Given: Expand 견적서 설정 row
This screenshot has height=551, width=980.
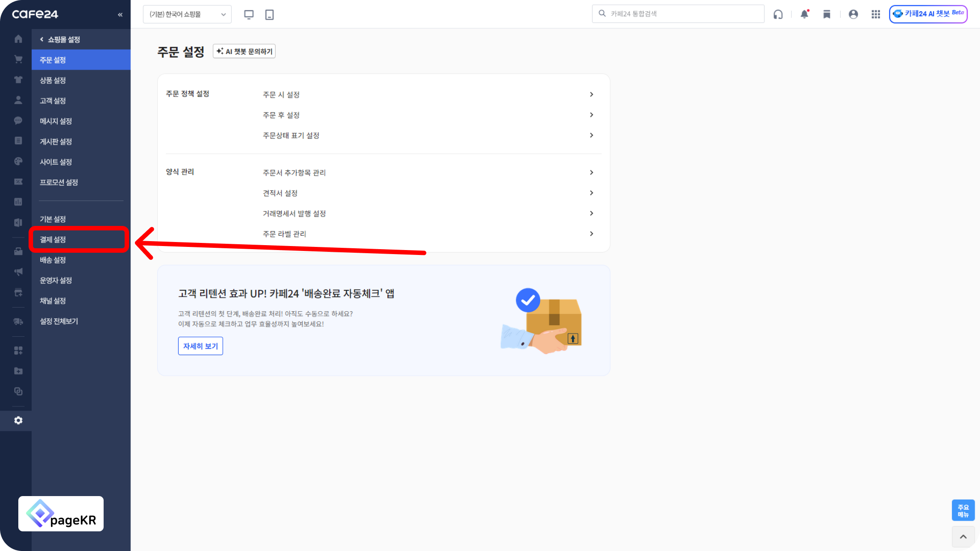Looking at the screenshot, I should point(427,193).
